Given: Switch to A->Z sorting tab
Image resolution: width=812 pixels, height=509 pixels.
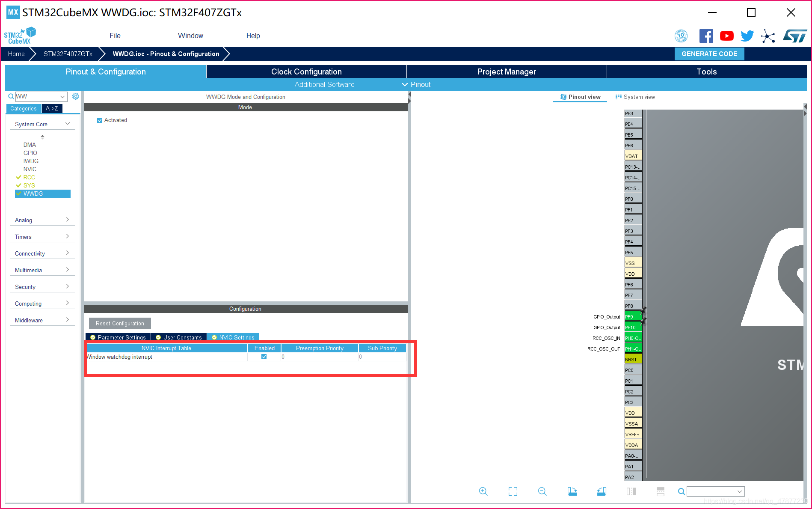Looking at the screenshot, I should point(52,109).
